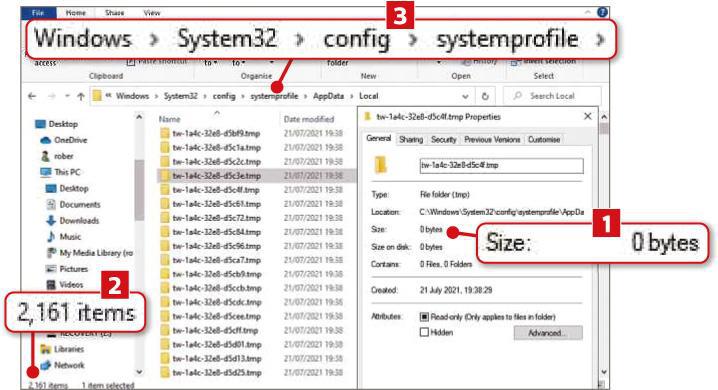Click folder icon of tw-1a4c-32e8-d5c2c.tmp
Viewport: 718px width, 390px height.
click(165, 162)
